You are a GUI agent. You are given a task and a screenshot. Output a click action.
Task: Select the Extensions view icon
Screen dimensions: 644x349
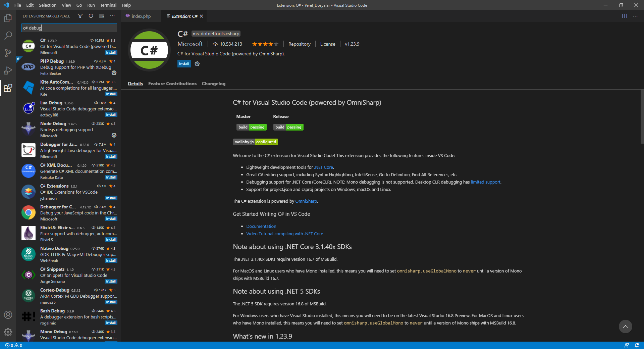[x=8, y=88]
